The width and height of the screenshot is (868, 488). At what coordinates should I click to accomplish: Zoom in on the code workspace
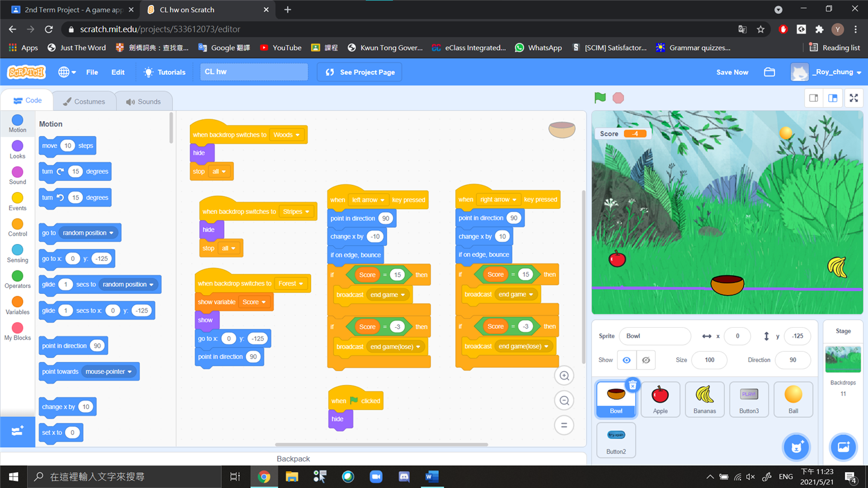[x=564, y=376]
